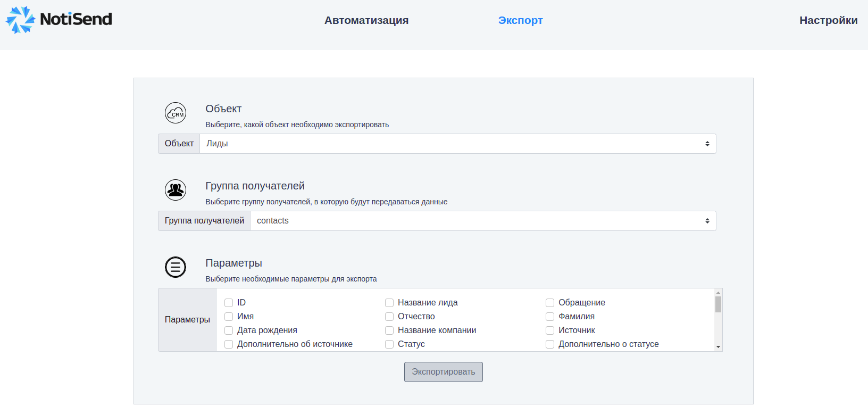Viewport: 868px width, 414px height.
Task: Click the parameters list scroll-down arrow
Action: 718,347
